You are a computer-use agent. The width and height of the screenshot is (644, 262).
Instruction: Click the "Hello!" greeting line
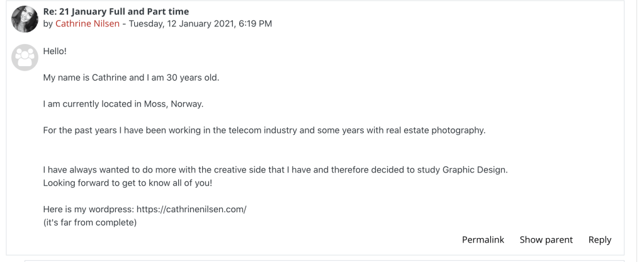point(55,51)
